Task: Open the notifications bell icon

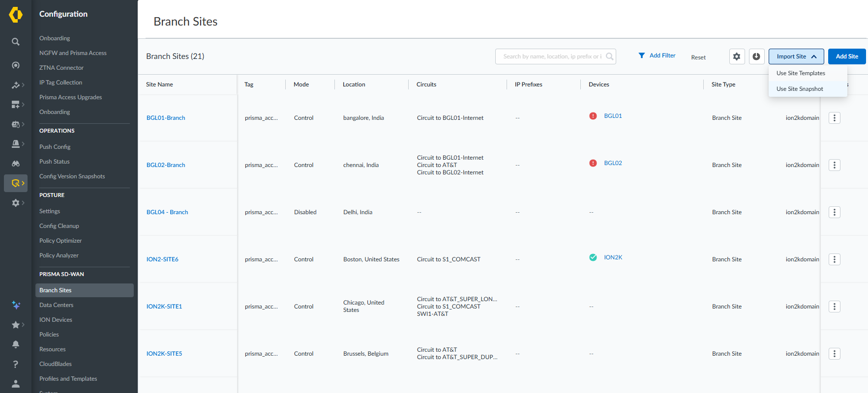Action: [16, 344]
